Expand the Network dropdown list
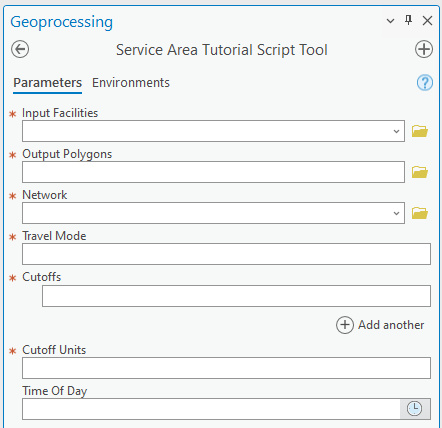Screen dimensions: 442x428 coord(396,213)
